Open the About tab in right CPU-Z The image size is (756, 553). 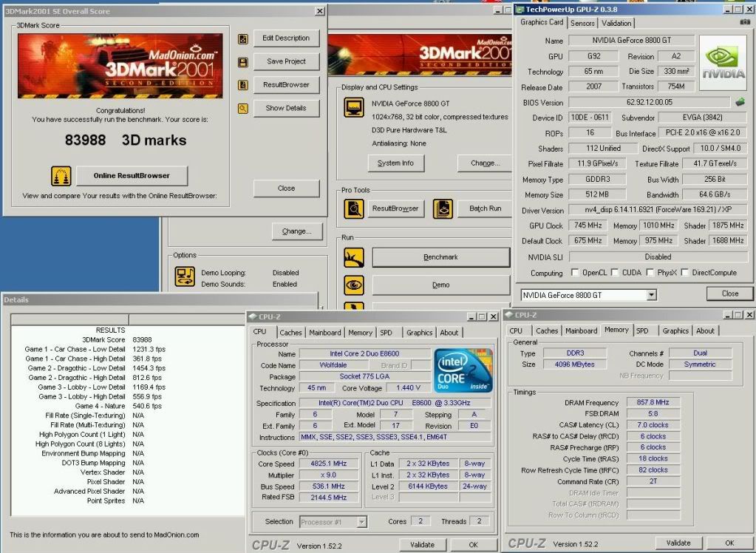[x=705, y=330]
